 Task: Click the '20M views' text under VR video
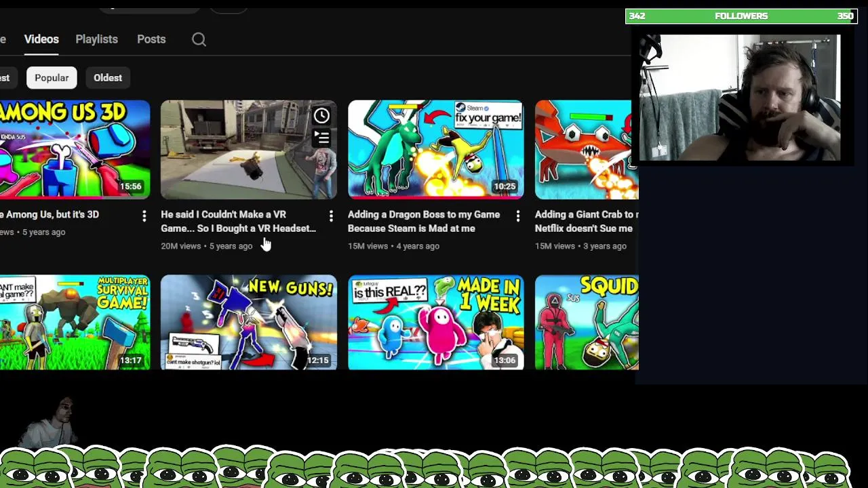tap(181, 246)
